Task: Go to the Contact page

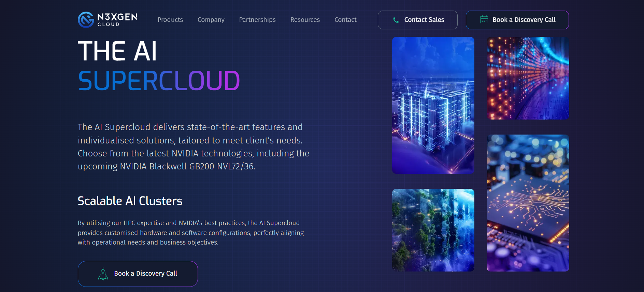Action: click(x=345, y=20)
